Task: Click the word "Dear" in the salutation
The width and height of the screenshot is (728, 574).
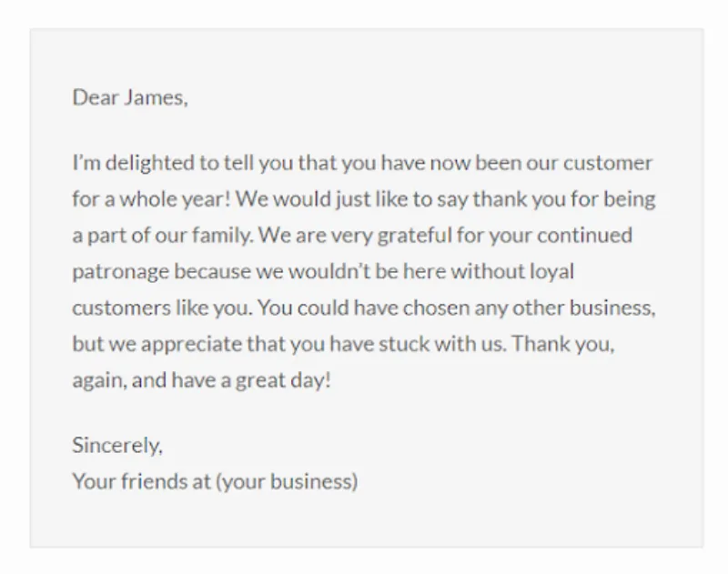Action: pyautogui.click(x=96, y=97)
